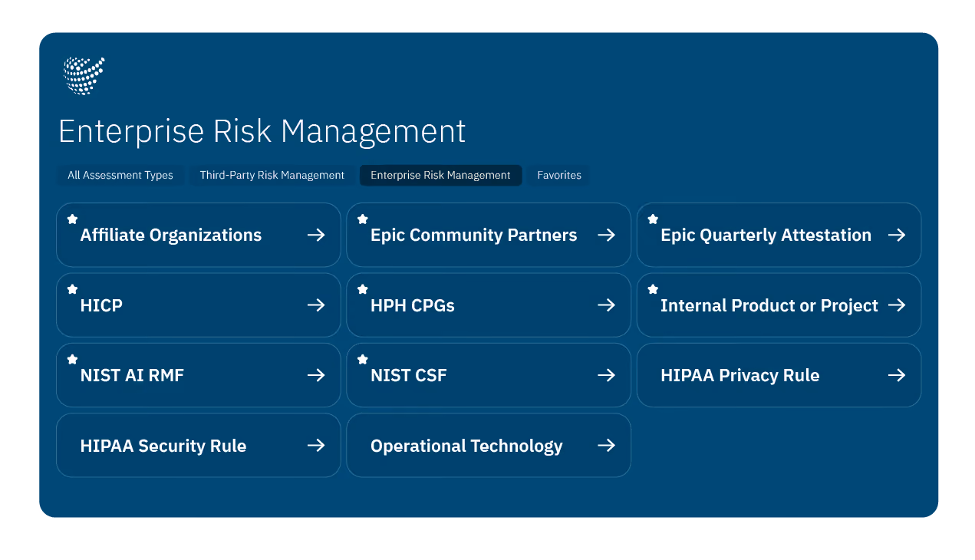Click arrow icon on HIPAA Security Rule card
The width and height of the screenshot is (975, 560).
(316, 446)
